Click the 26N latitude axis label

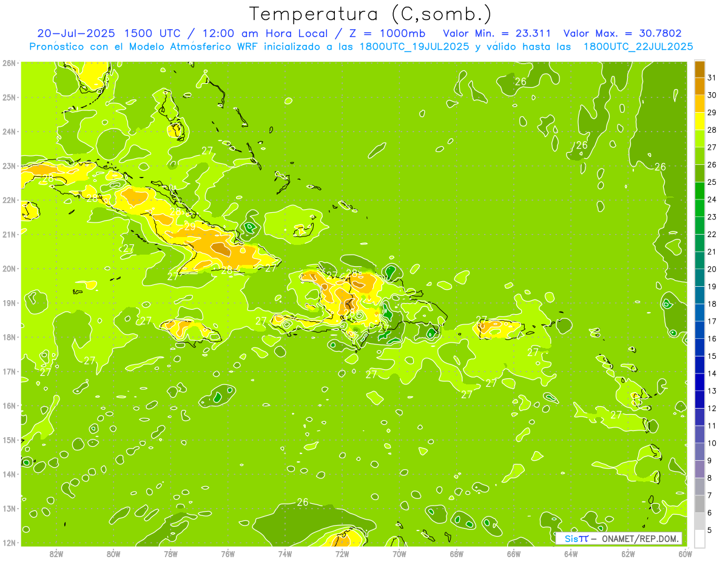click(x=9, y=62)
